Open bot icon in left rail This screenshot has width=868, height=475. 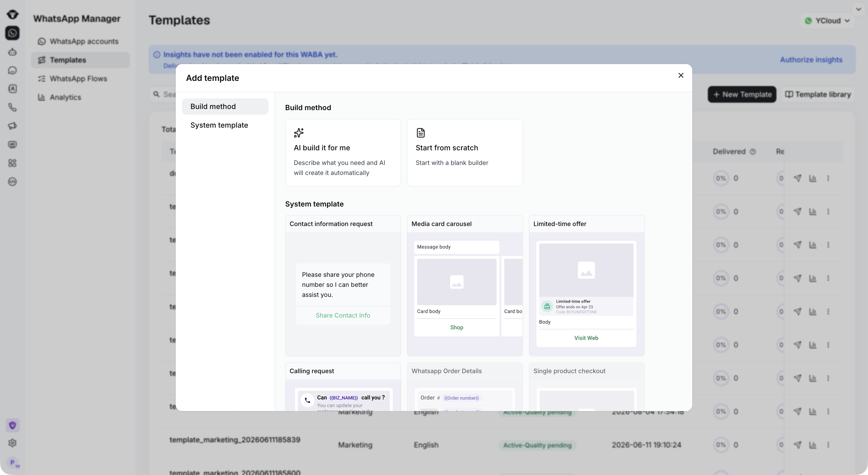[x=12, y=52]
